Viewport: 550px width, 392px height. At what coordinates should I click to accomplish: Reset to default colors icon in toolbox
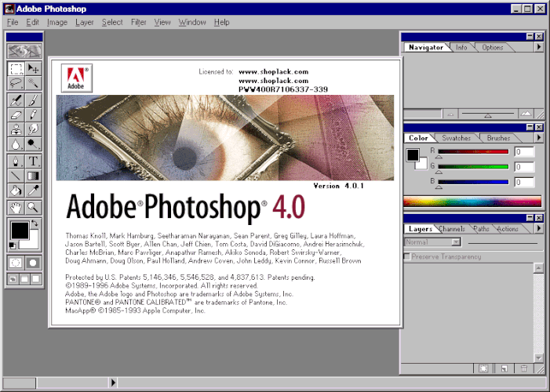pyautogui.click(x=13, y=245)
